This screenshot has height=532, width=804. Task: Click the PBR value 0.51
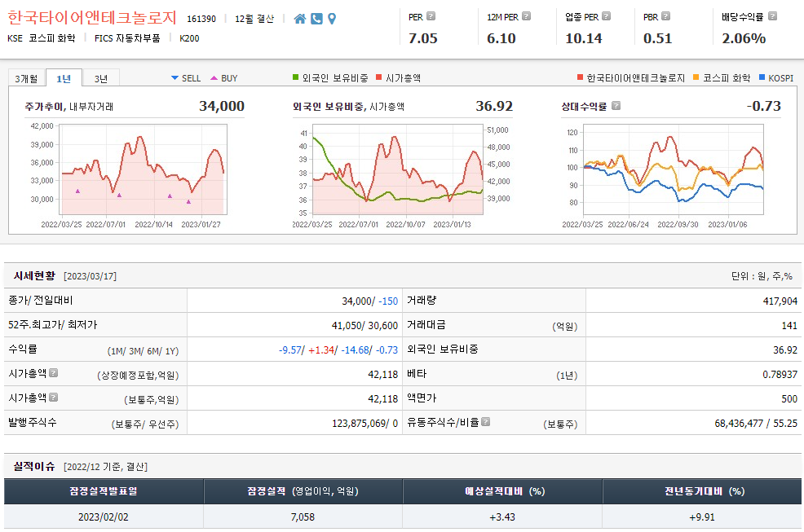point(658,38)
